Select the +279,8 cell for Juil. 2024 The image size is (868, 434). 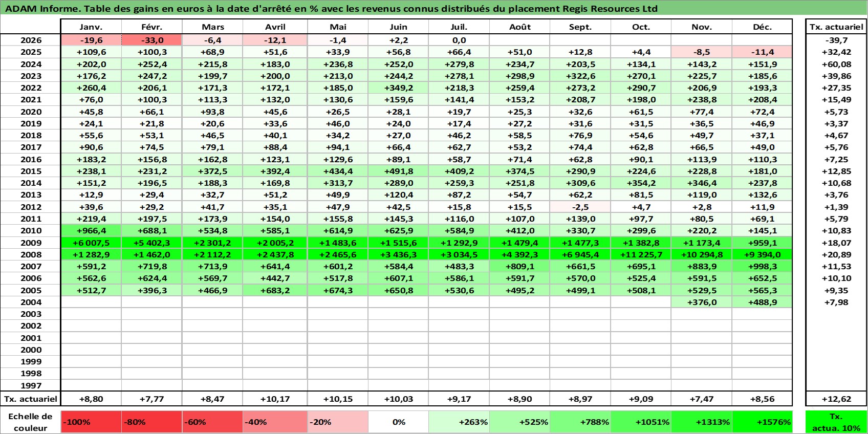tap(459, 64)
